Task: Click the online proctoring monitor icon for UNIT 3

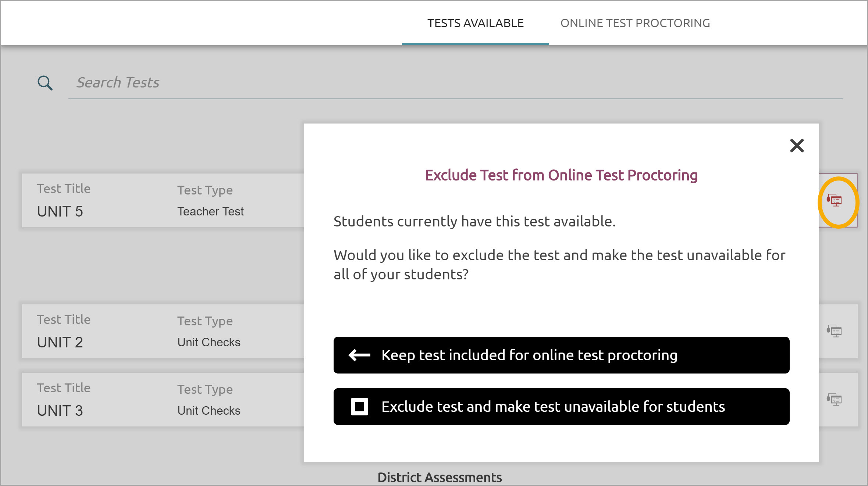Action: (834, 399)
